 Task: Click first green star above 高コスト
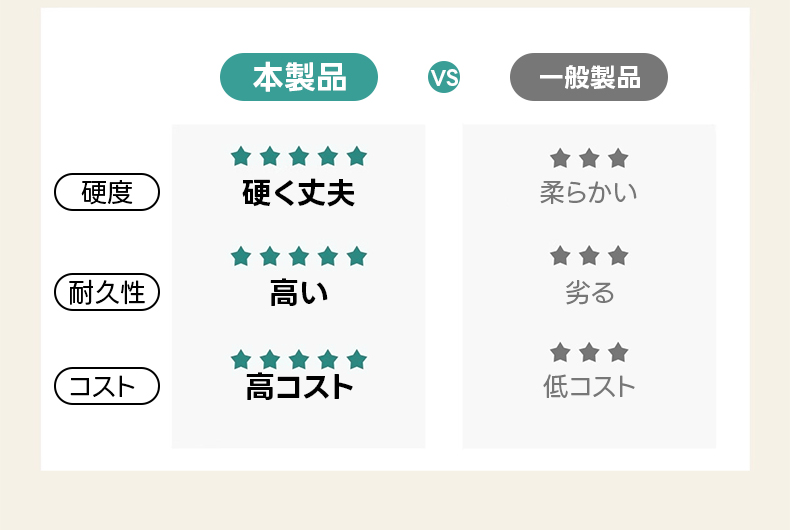(x=240, y=359)
